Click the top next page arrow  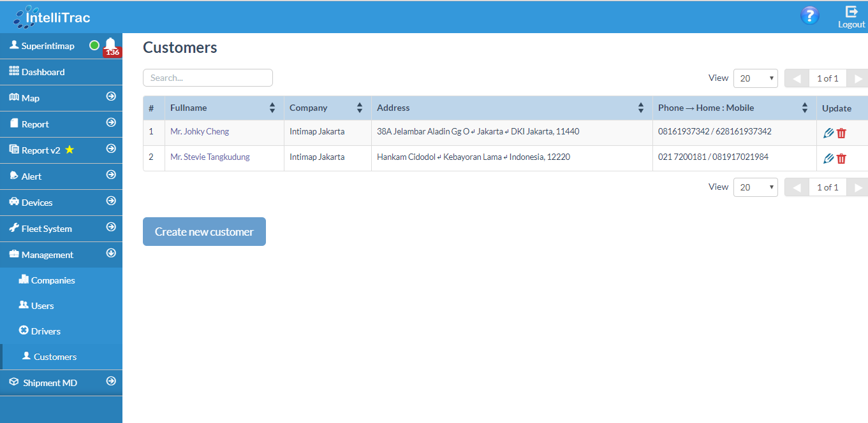pyautogui.click(x=858, y=78)
